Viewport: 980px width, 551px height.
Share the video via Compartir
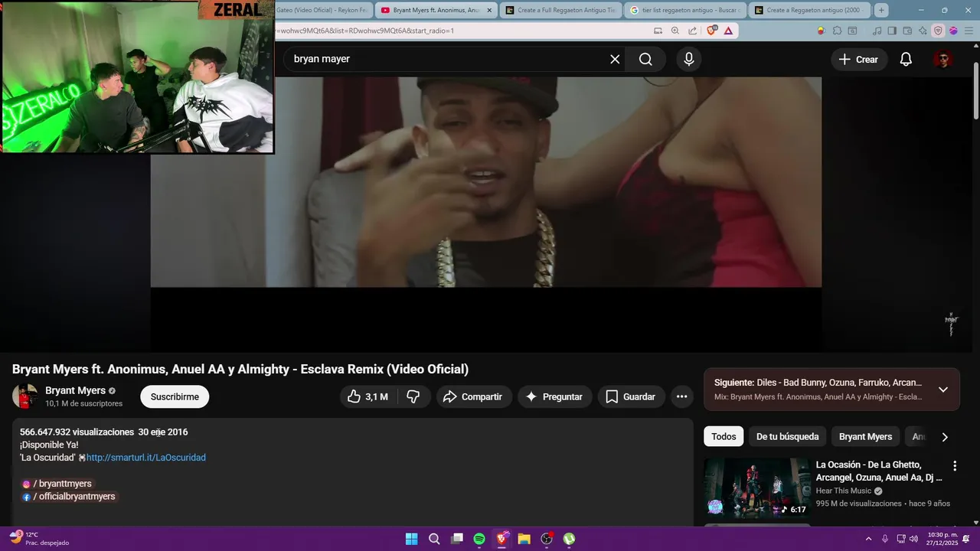[472, 396]
